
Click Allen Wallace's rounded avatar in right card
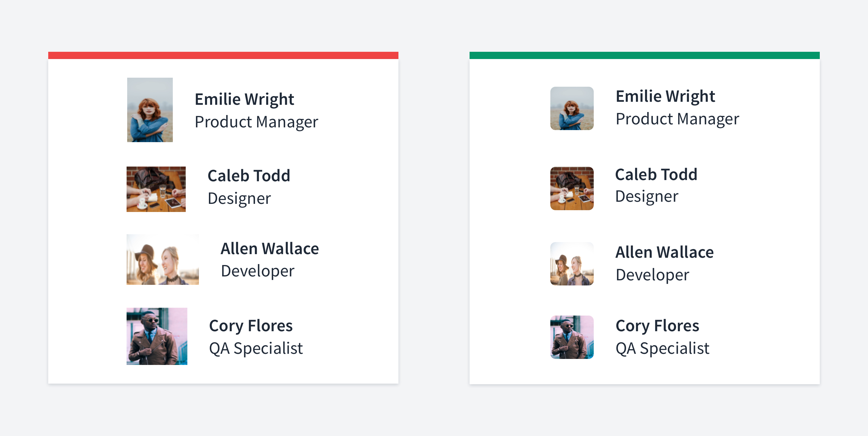click(x=572, y=264)
